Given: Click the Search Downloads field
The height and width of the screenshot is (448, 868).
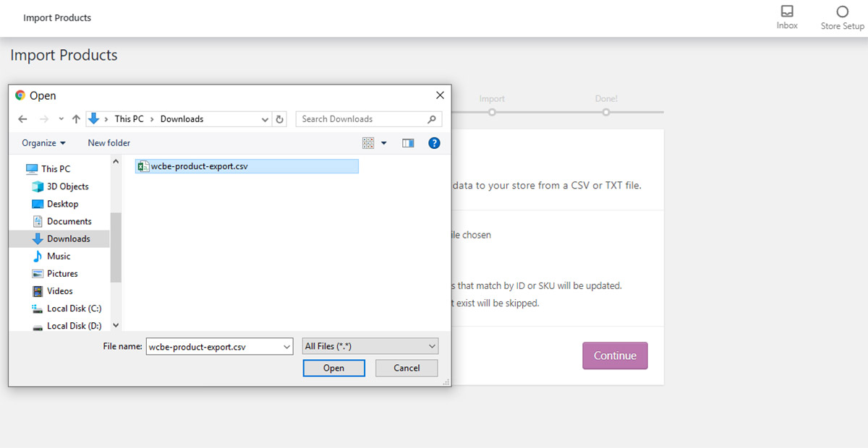Looking at the screenshot, I should (362, 119).
